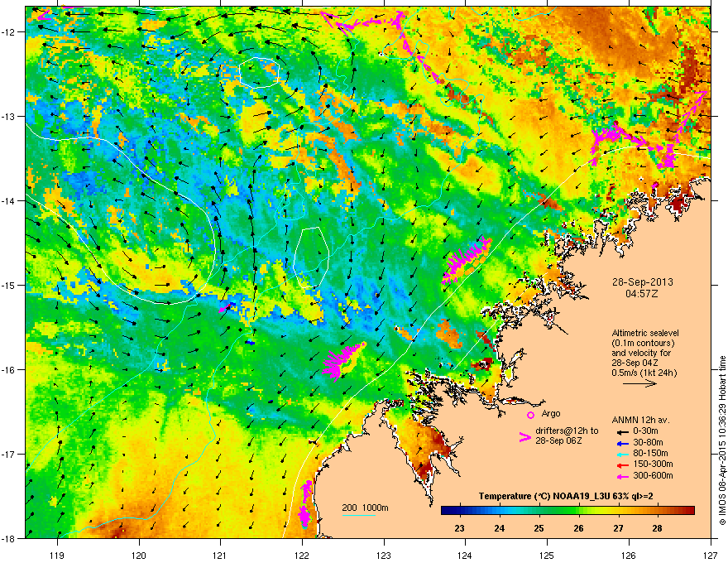Click the IMOS copyright timestamp text
Screen dimensions: 728x563
[x=722, y=440]
